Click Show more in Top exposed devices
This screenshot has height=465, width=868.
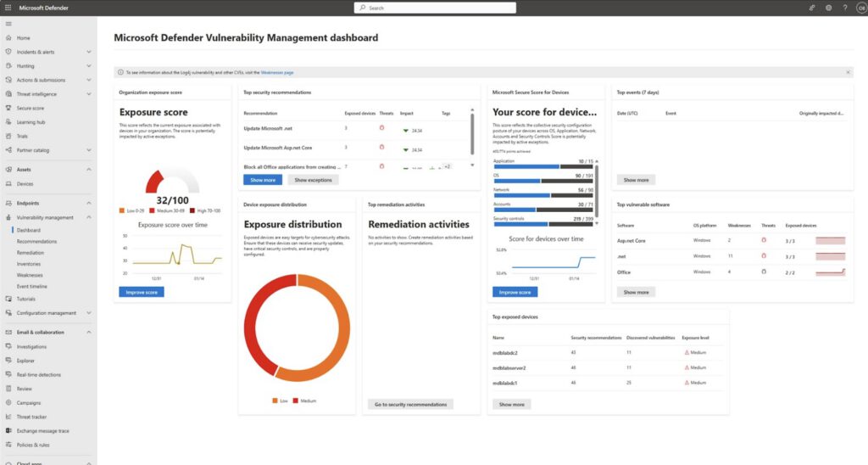click(511, 405)
